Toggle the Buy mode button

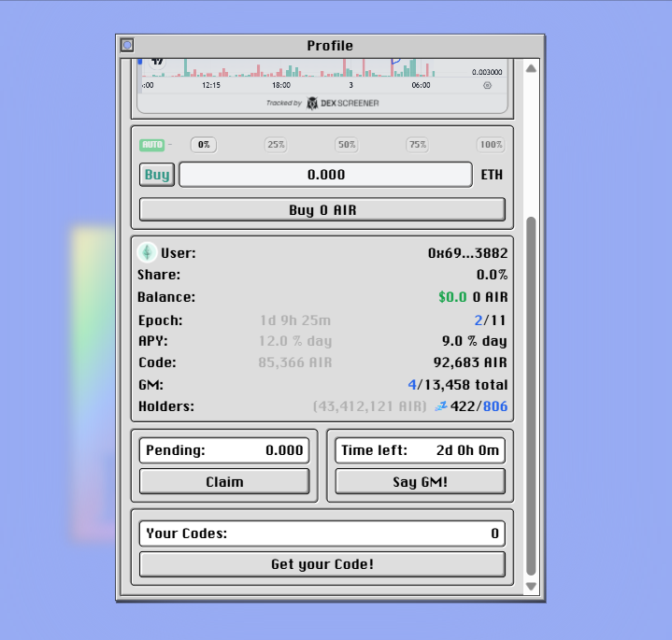157,175
